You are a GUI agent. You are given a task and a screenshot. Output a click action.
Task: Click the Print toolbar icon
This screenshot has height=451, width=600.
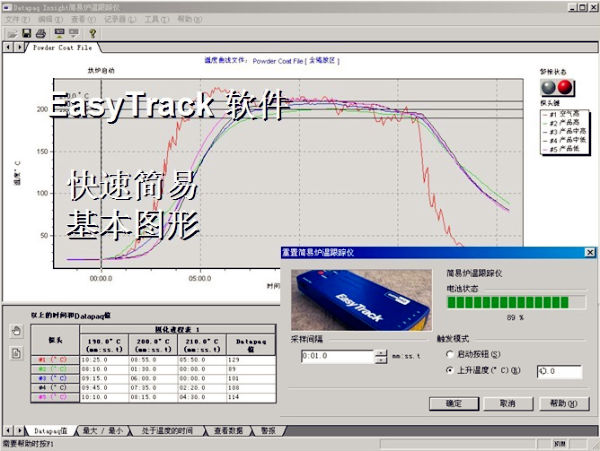click(x=41, y=33)
